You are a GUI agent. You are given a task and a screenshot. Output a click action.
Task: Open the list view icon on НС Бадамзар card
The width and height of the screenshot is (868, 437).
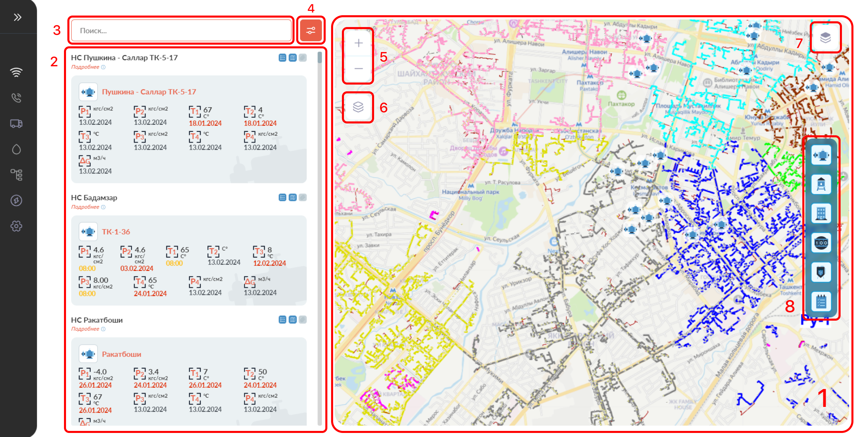click(x=282, y=197)
